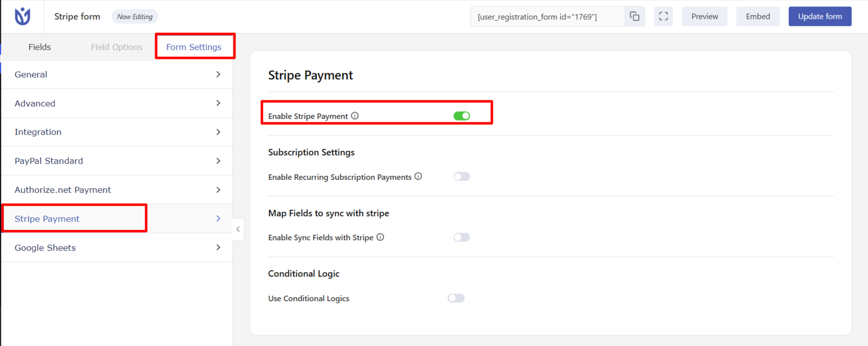Click the Embed button
Image resolution: width=868 pixels, height=346 pixels.
click(x=758, y=16)
